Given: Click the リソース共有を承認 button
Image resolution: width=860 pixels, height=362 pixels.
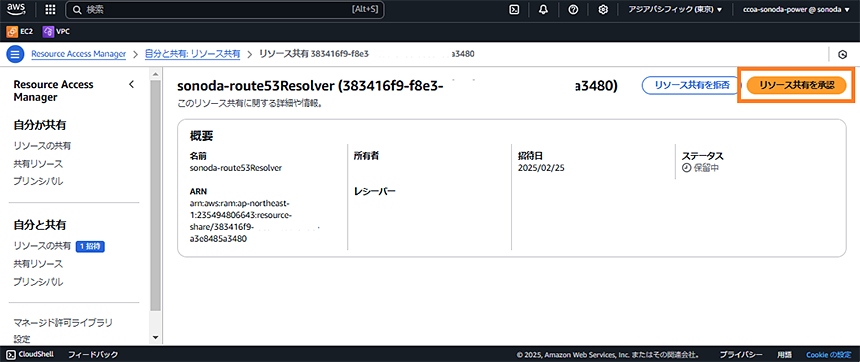Looking at the screenshot, I should (796, 85).
